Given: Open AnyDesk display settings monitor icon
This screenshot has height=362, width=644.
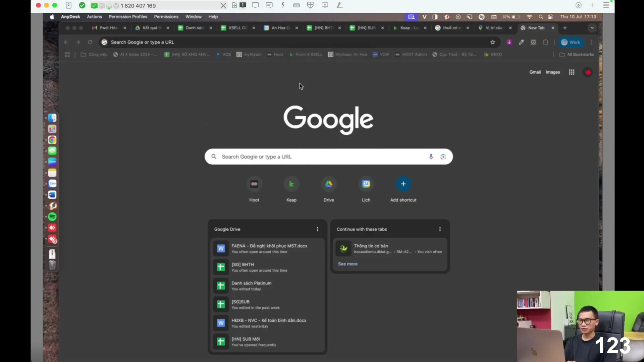Looking at the screenshot, I should tap(255, 5).
